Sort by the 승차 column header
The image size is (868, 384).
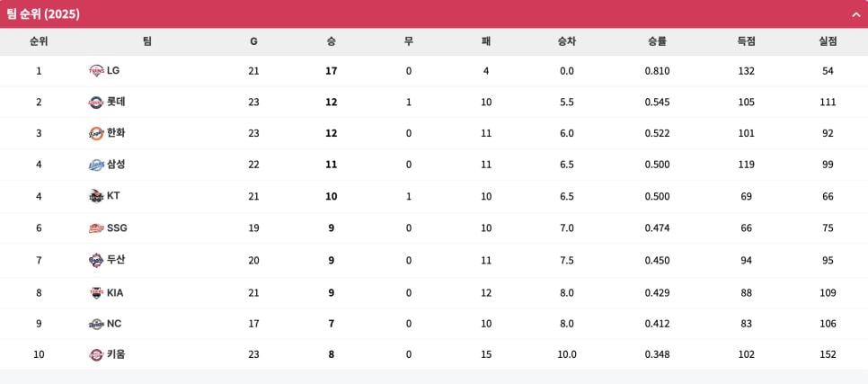(x=566, y=41)
